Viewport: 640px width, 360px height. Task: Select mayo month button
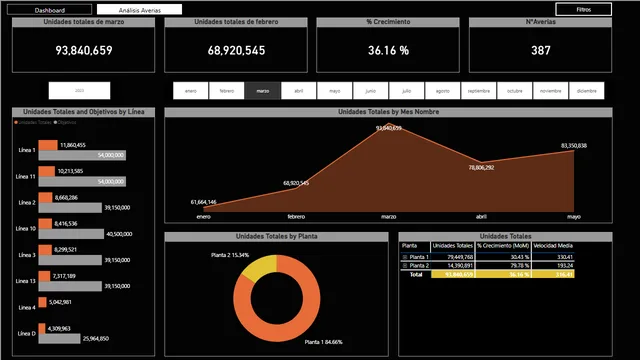pyautogui.click(x=334, y=91)
